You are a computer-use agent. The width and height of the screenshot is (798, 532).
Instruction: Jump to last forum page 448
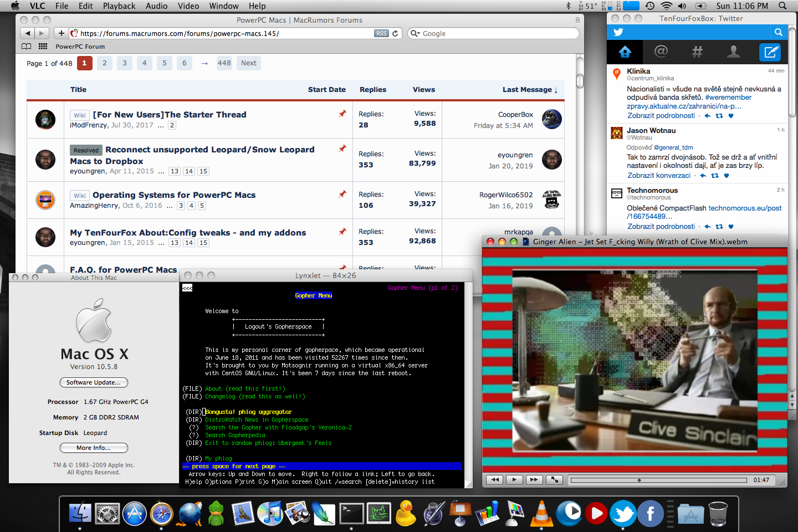point(224,63)
